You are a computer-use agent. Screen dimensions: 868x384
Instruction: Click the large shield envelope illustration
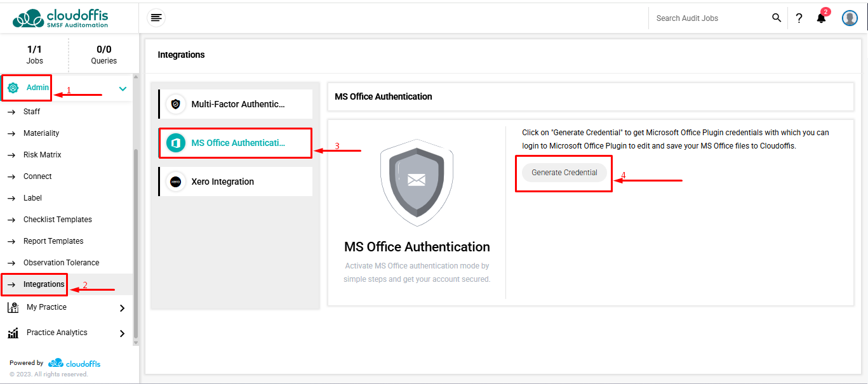pos(417,182)
